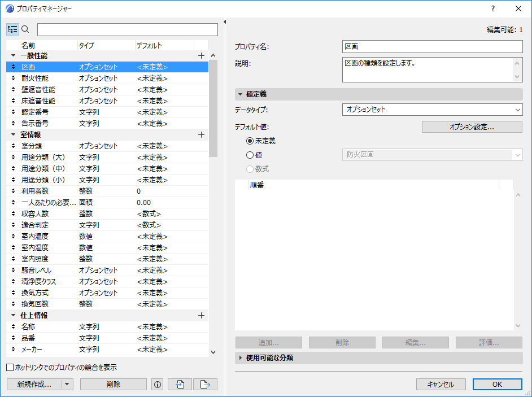Screen dimensions: 532x397
Task: Sort by タイプ column header
Action: (x=106, y=45)
